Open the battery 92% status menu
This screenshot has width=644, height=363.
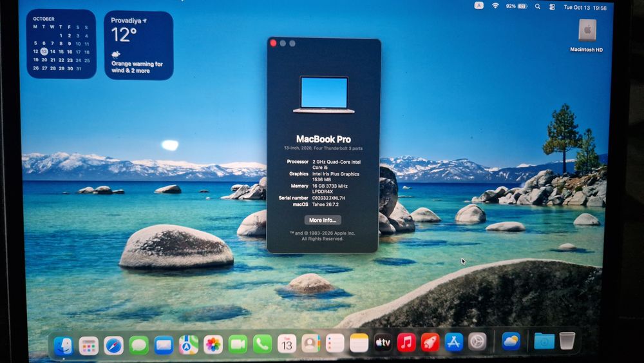pos(516,6)
